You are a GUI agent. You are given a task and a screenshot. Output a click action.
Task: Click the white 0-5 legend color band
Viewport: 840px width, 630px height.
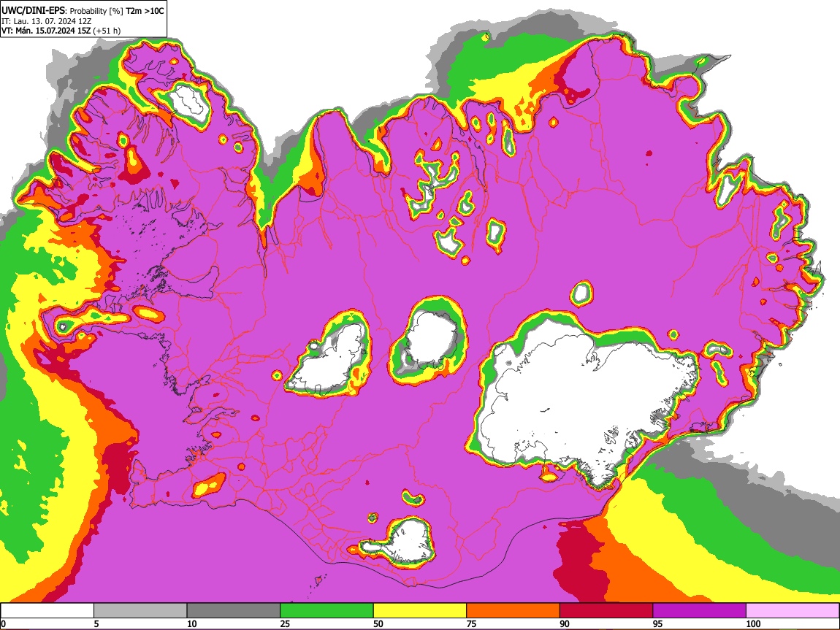click(47, 611)
